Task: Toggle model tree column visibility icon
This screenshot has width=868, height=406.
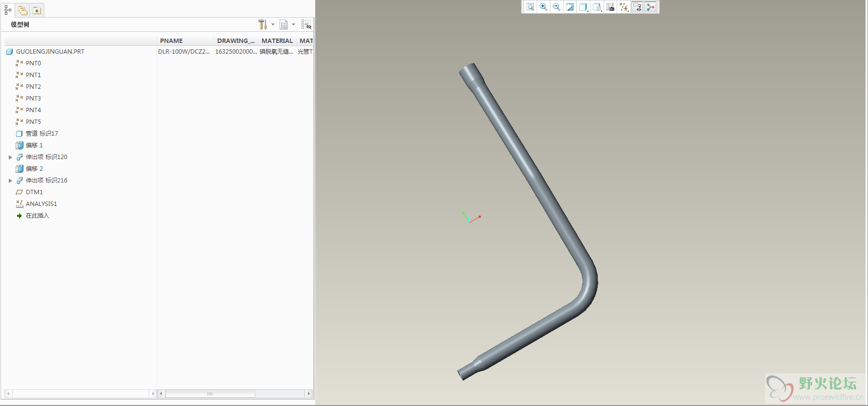Action: coord(306,24)
